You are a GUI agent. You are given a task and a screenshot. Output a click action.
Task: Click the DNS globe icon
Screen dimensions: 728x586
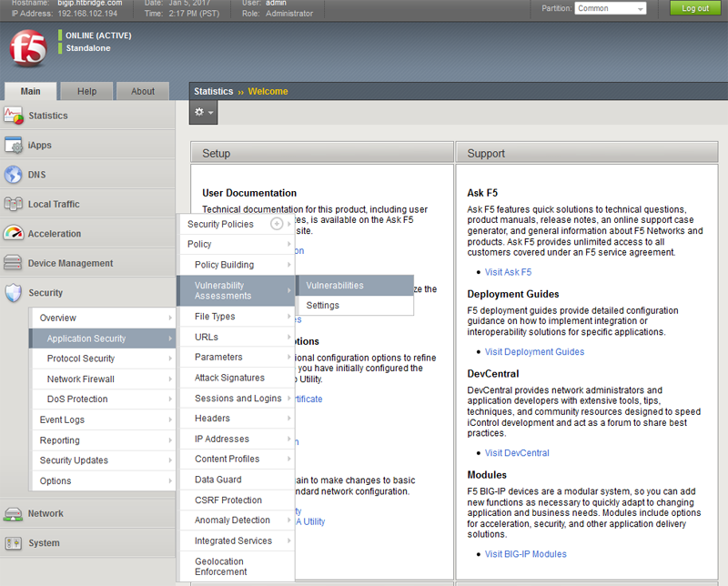[x=14, y=175]
